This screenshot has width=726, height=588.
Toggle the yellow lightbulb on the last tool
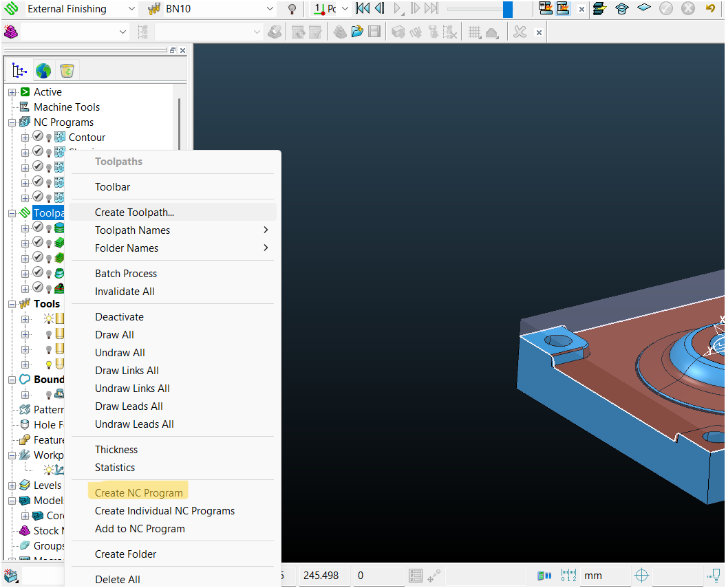(49, 364)
